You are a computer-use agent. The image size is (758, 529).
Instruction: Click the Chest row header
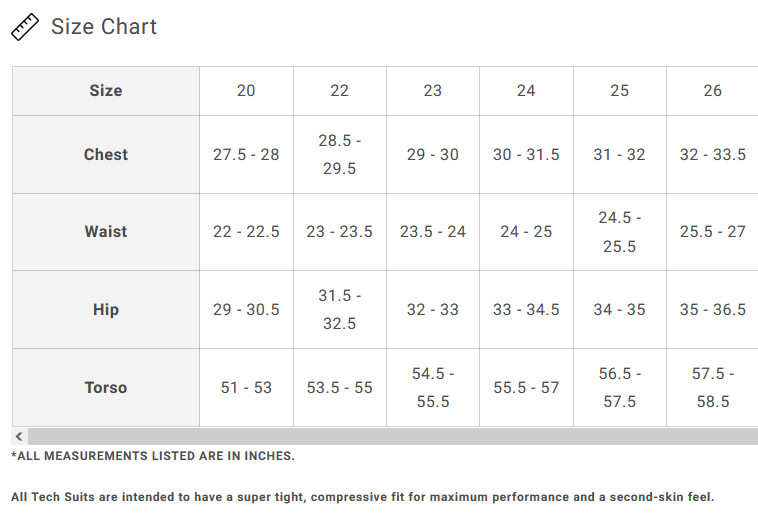[x=106, y=155]
